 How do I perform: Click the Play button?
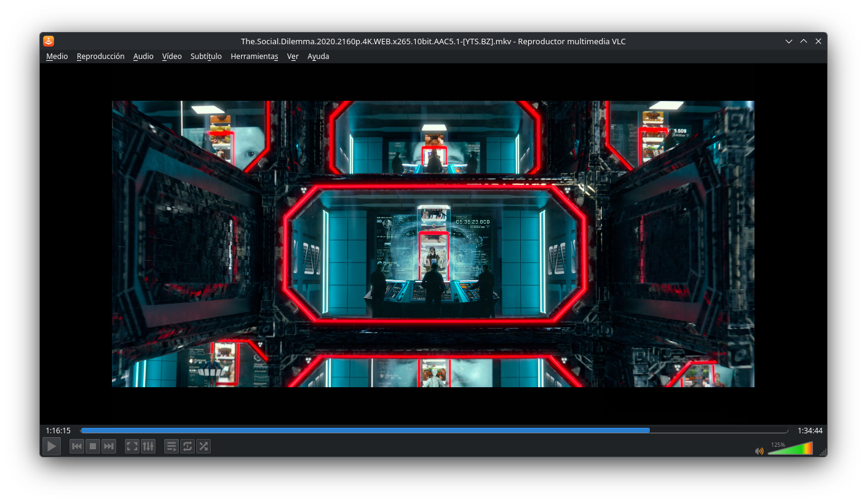52,446
